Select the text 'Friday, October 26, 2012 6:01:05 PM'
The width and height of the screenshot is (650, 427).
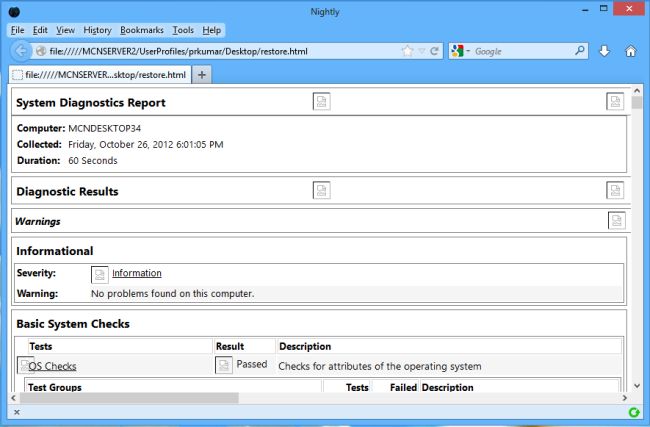[146, 145]
